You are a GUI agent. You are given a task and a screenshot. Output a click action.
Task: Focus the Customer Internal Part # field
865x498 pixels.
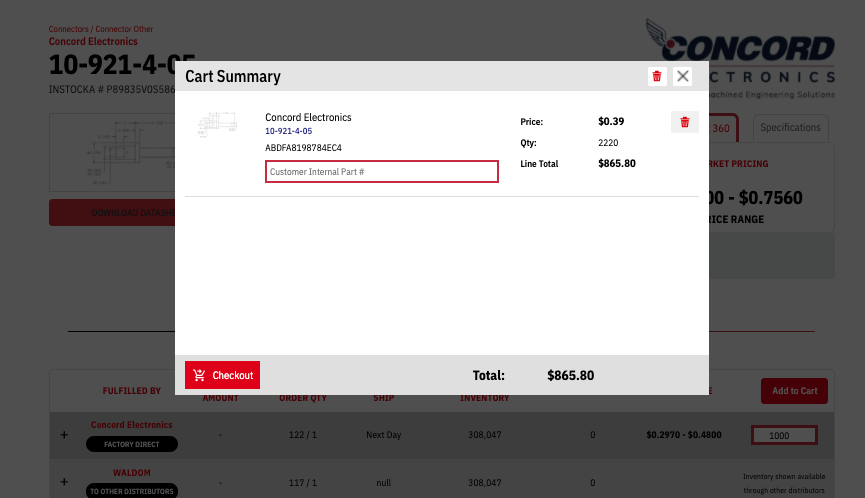click(x=382, y=172)
